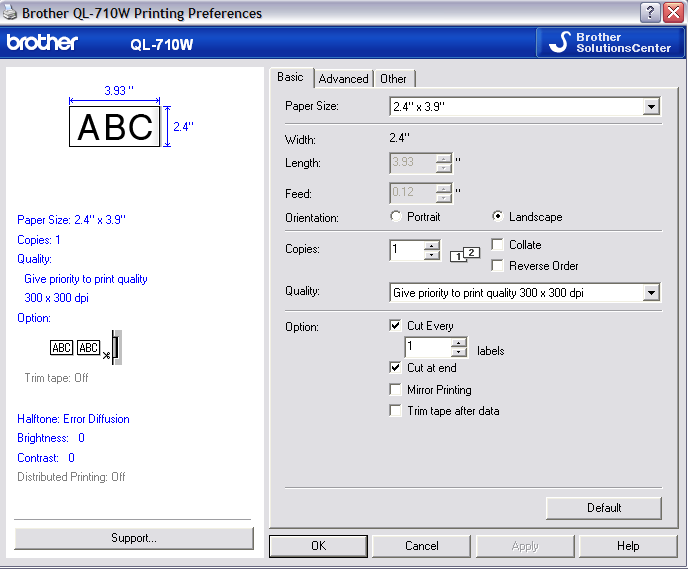The height and width of the screenshot is (569, 688).
Task: Open the Quality dropdown
Action: [651, 293]
